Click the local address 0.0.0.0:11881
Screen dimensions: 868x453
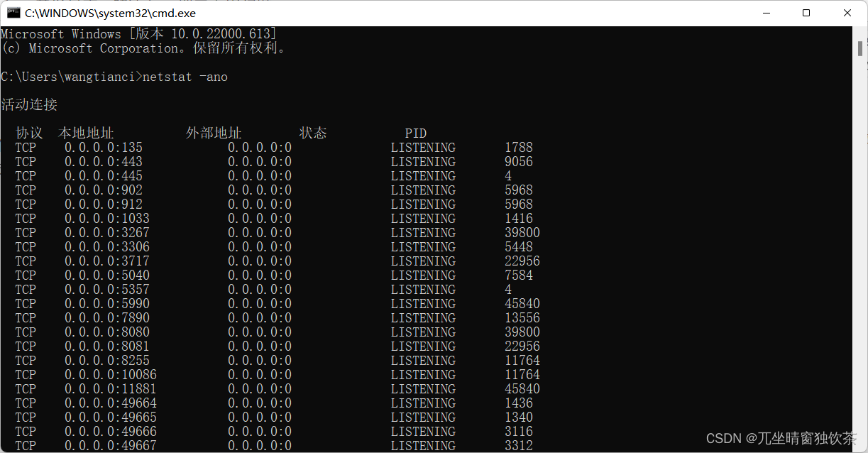(x=111, y=389)
